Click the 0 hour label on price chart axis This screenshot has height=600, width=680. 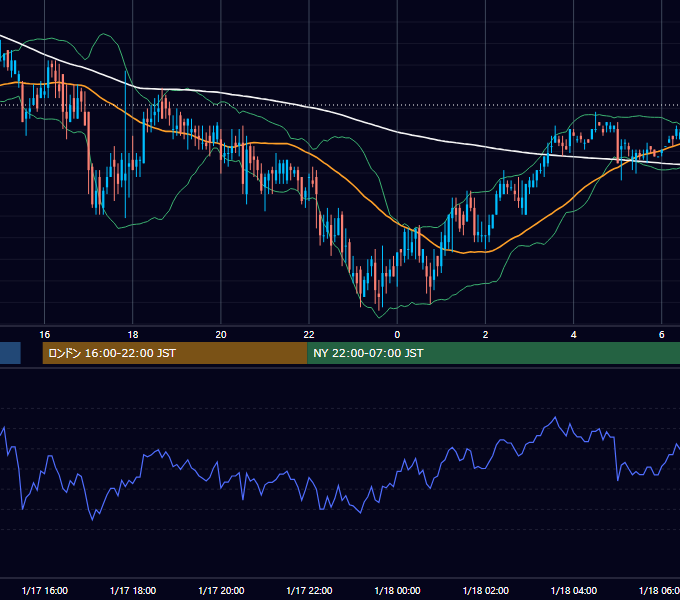[x=397, y=335]
